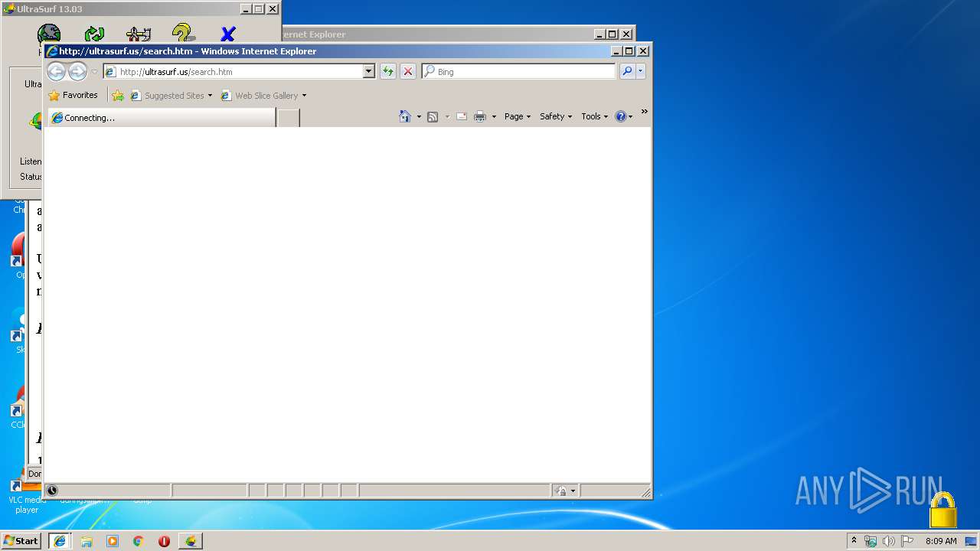Click the VLC media player desktop shortcut
Screen dimensions: 980x551
pyautogui.click(x=27, y=490)
